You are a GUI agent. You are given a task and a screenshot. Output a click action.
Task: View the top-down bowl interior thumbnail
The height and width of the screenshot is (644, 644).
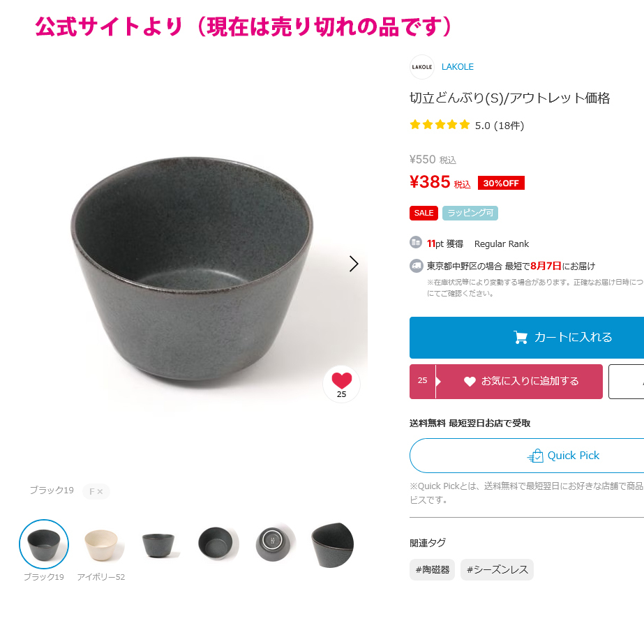[x=216, y=544]
